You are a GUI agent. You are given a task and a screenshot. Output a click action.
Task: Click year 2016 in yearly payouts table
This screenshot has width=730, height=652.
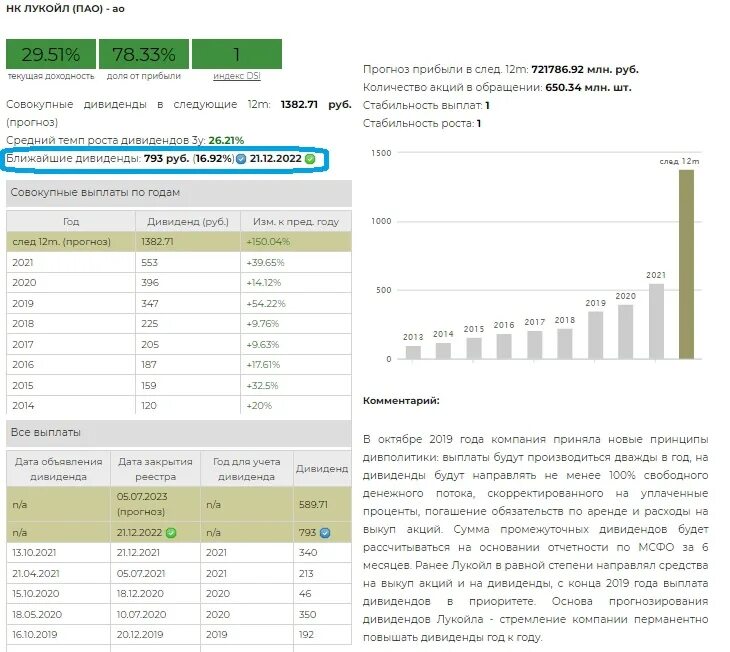coord(23,365)
